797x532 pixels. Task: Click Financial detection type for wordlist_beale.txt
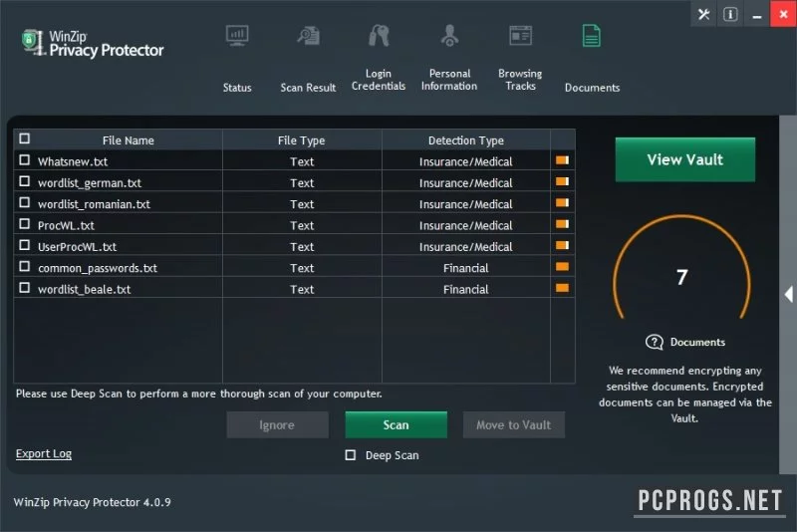pyautogui.click(x=465, y=289)
